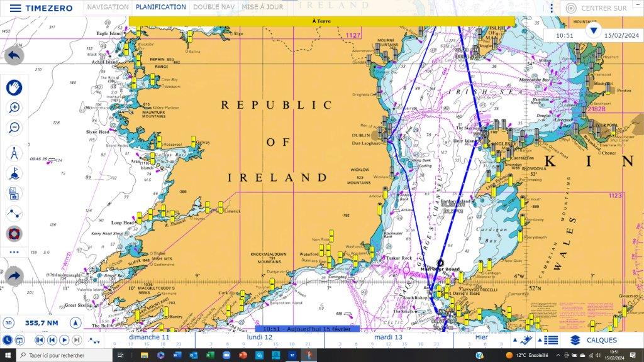This screenshot has width=644, height=362.
Task: Click the tide station marker near Limerick
Action: (221, 207)
